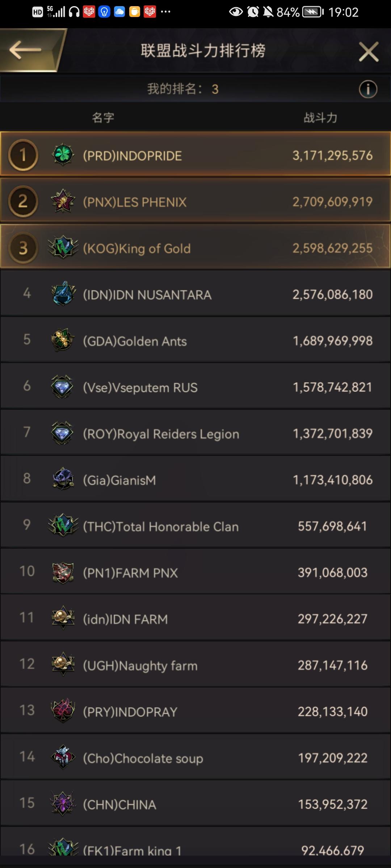Tap the rank 1 gold medal badge
This screenshot has height=868, width=391.
point(23,155)
